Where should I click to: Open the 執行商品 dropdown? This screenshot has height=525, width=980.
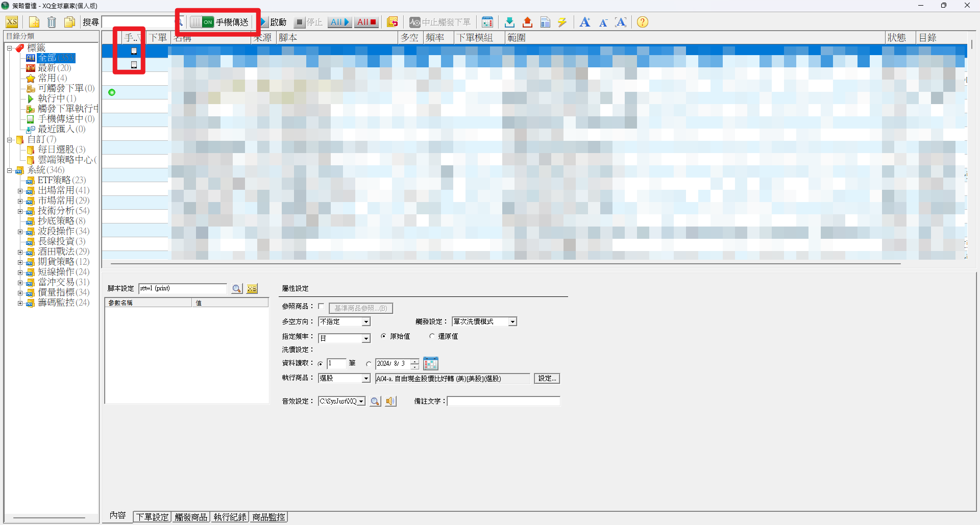point(366,379)
